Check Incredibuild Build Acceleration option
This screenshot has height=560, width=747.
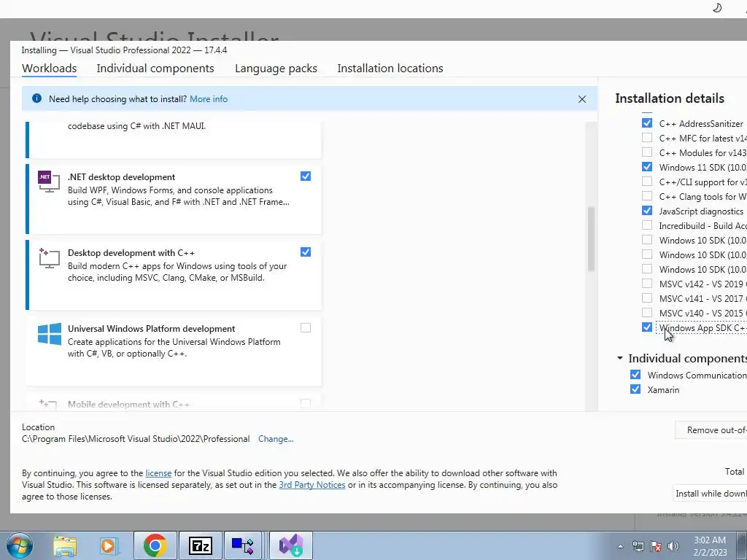click(x=647, y=225)
